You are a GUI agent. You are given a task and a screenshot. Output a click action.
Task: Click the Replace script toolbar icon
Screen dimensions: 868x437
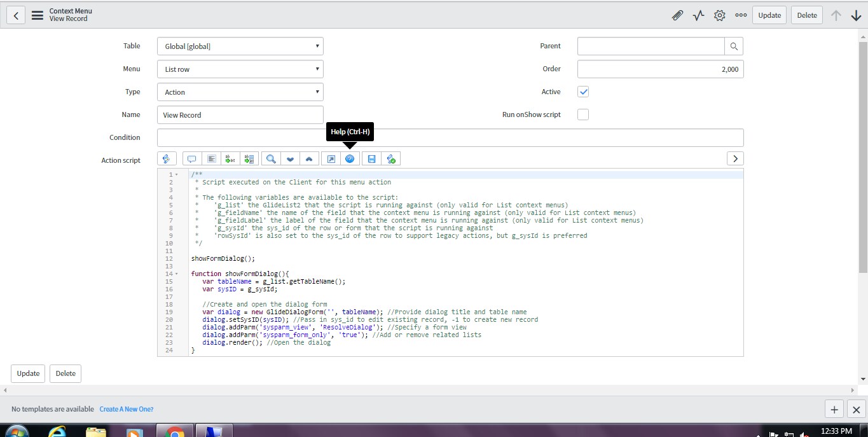230,158
